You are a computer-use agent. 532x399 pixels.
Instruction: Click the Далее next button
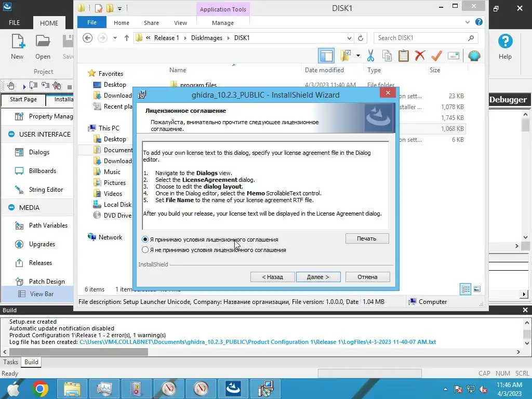pyautogui.click(x=318, y=277)
